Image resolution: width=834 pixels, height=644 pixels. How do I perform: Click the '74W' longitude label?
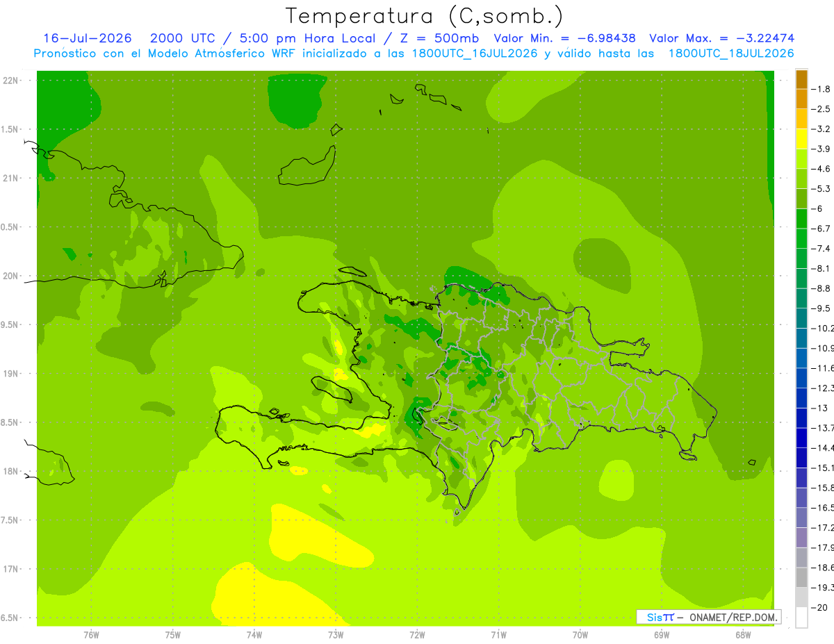tap(254, 635)
